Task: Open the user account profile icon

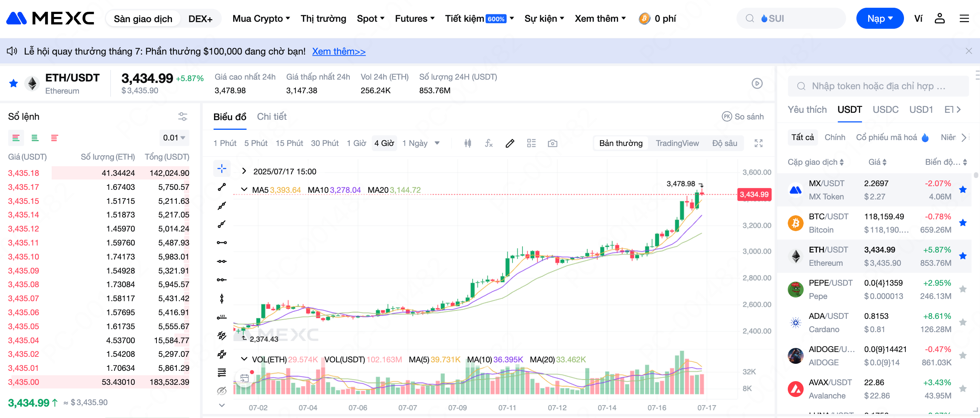Action: 939,18
